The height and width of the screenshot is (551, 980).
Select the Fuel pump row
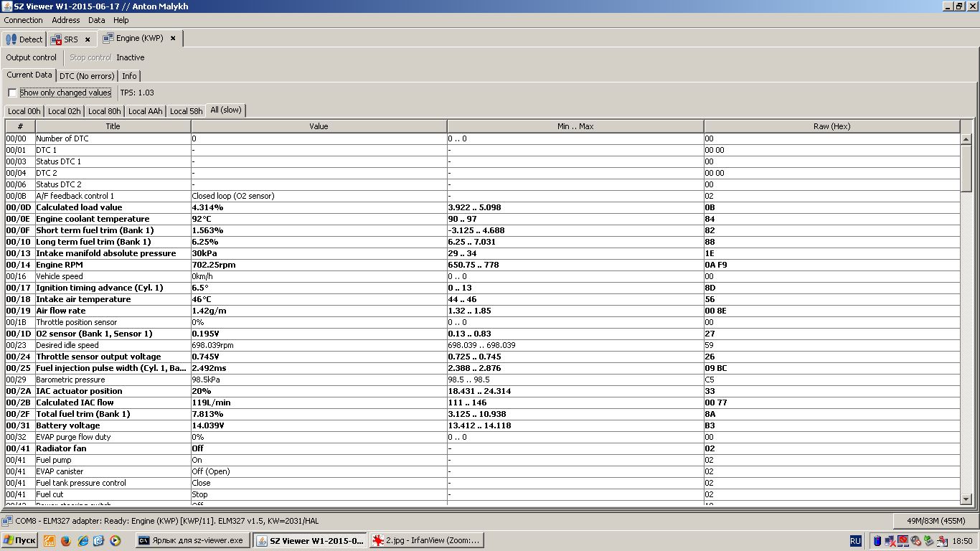pos(482,460)
